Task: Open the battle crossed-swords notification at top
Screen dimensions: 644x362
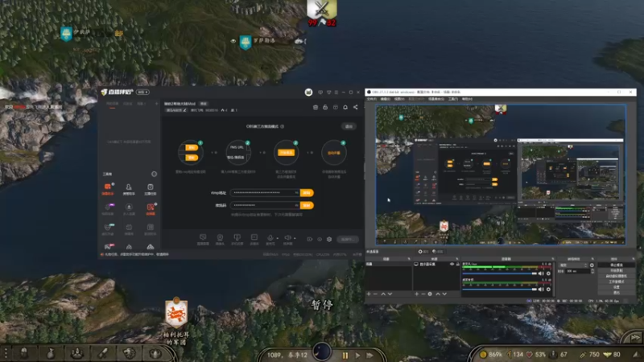Action: (x=322, y=13)
